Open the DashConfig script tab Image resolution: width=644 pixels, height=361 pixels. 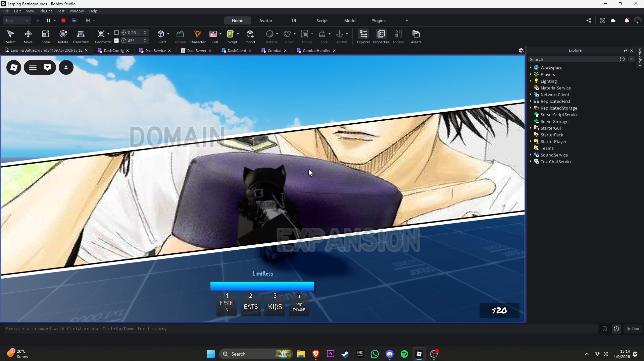114,51
